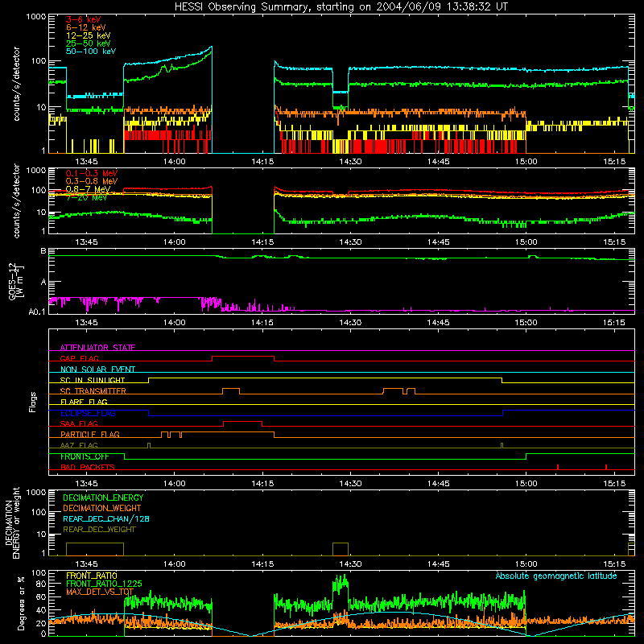The width and height of the screenshot is (644, 644).
Task: Click 14:45 tick label under the GOES panel
Action: [x=438, y=323]
